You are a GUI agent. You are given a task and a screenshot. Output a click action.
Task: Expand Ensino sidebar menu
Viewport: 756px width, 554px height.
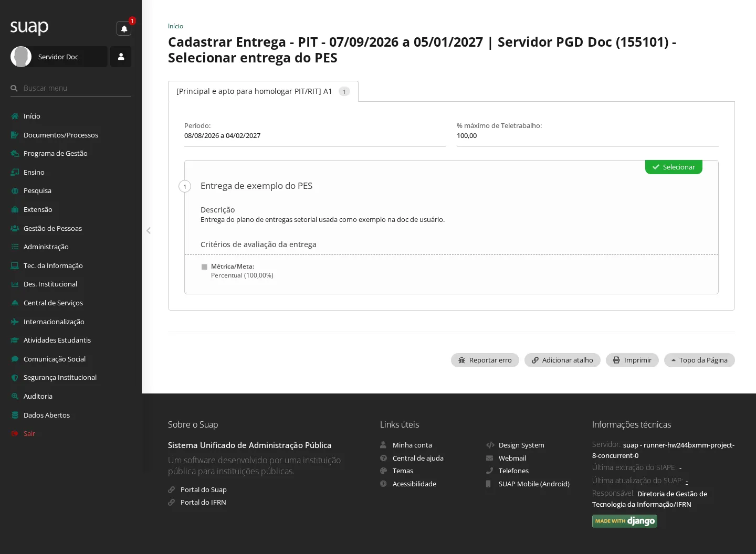[34, 172]
